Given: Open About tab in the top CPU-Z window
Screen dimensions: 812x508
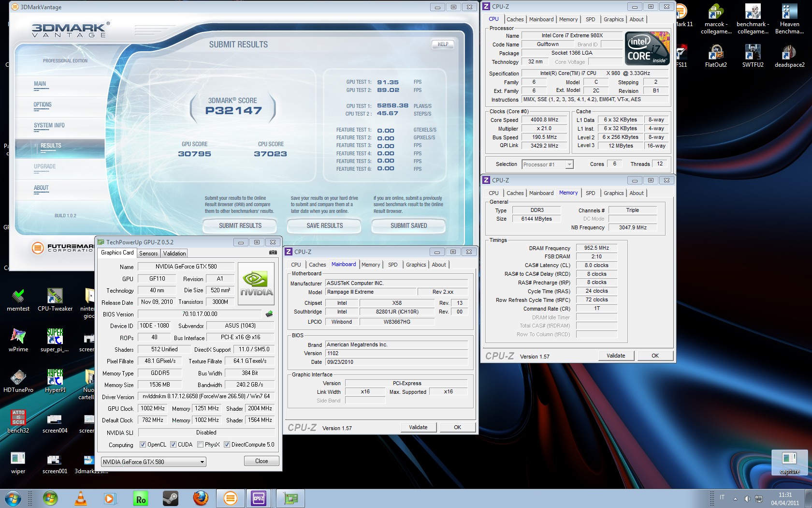Looking at the screenshot, I should click(636, 19).
